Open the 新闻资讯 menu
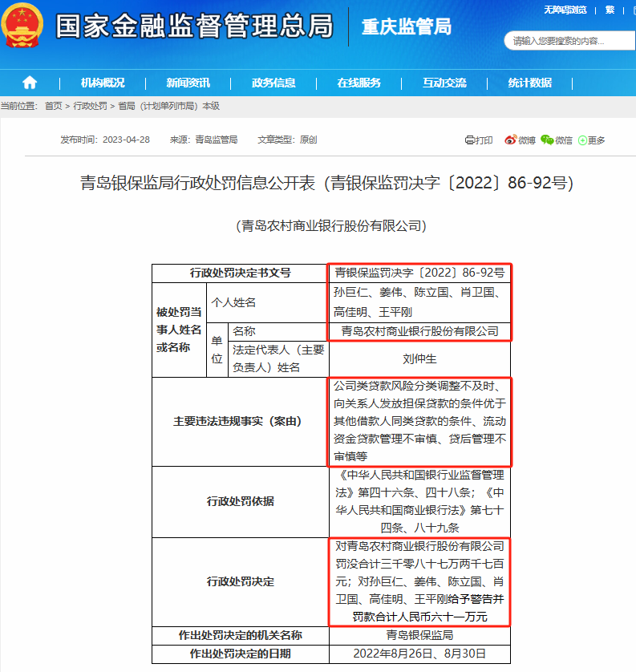This screenshot has height=672, width=636. click(188, 83)
